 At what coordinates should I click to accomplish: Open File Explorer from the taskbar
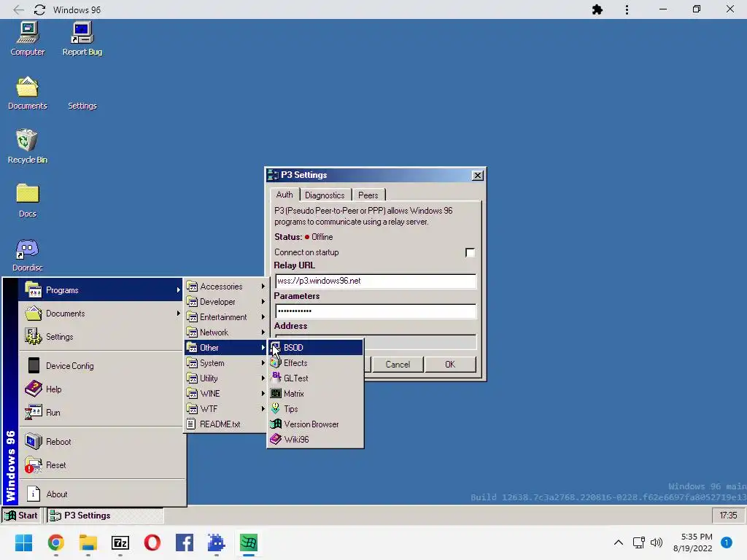pyautogui.click(x=88, y=542)
